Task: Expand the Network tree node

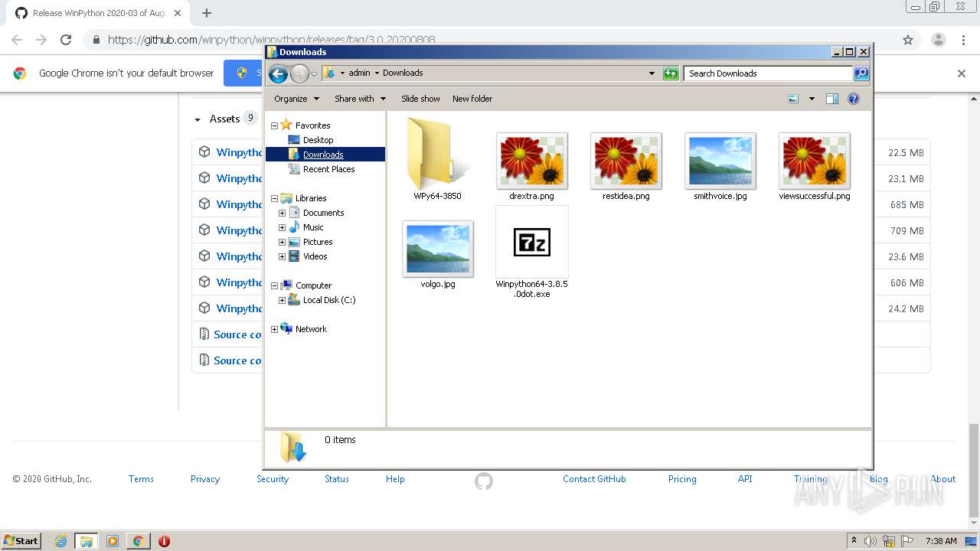Action: click(x=274, y=329)
